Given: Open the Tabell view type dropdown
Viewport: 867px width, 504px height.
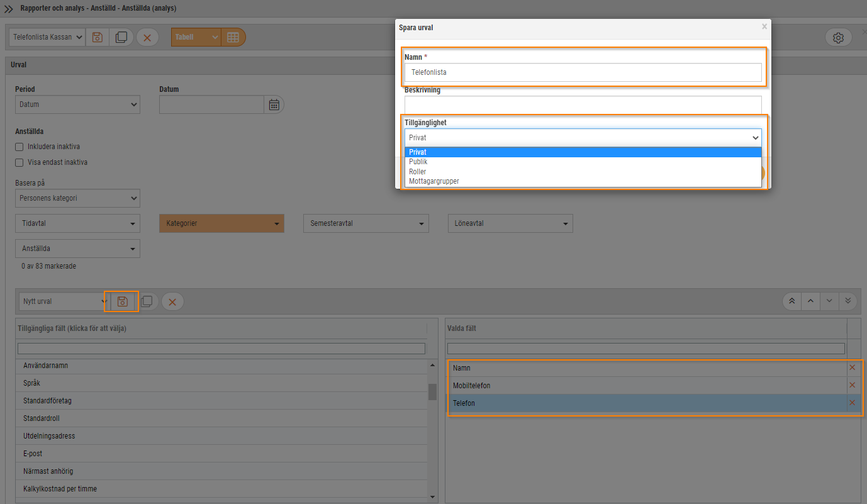Looking at the screenshot, I should [x=196, y=37].
